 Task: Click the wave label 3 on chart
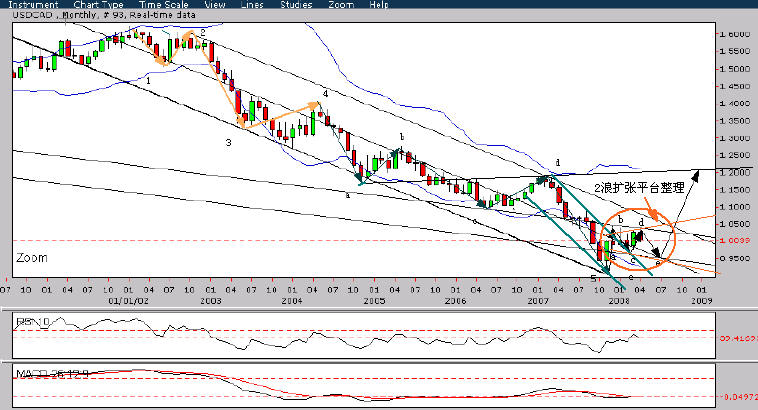coord(229,143)
